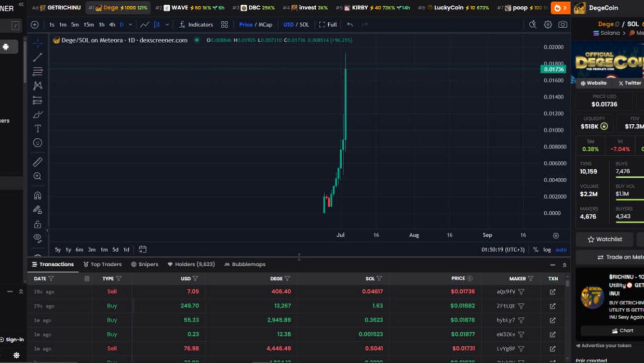This screenshot has width=644, height=363.
Task: Select the Dege trending token tab
Action: point(118,8)
